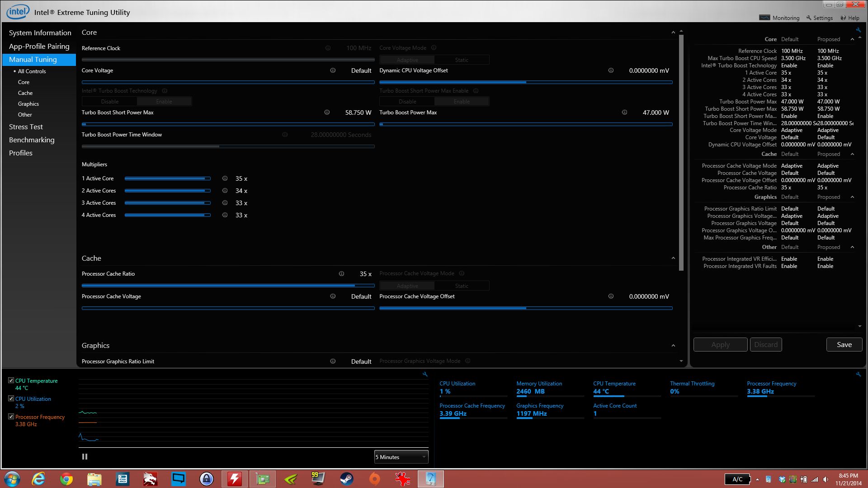Click info icon for Processor Cache Voltage
Viewport: 868px width, 488px height.
[x=333, y=296]
